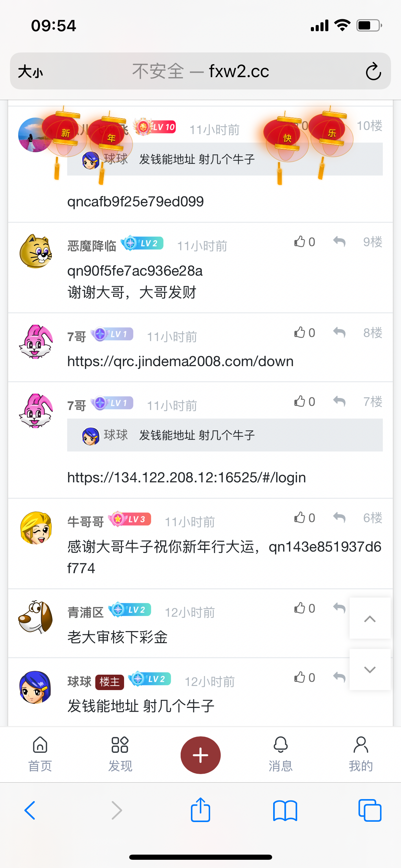
Task: Reply to the 7楼 comment
Action: pos(339,401)
